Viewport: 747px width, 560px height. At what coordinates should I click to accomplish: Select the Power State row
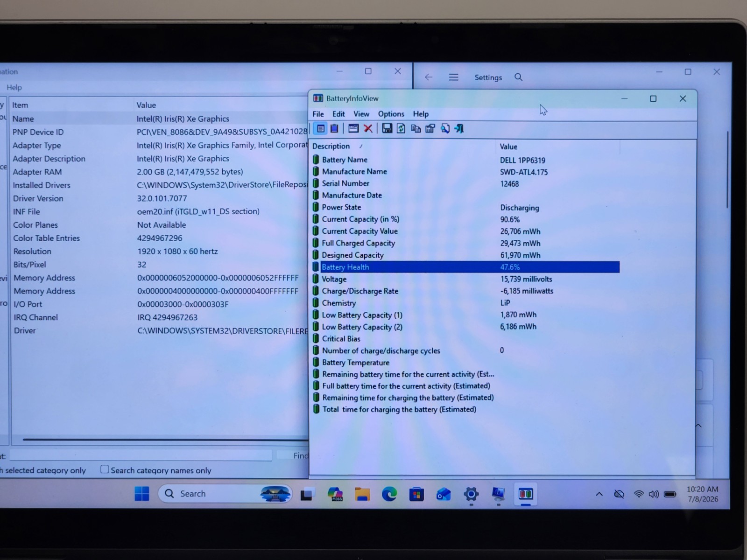tap(465, 207)
